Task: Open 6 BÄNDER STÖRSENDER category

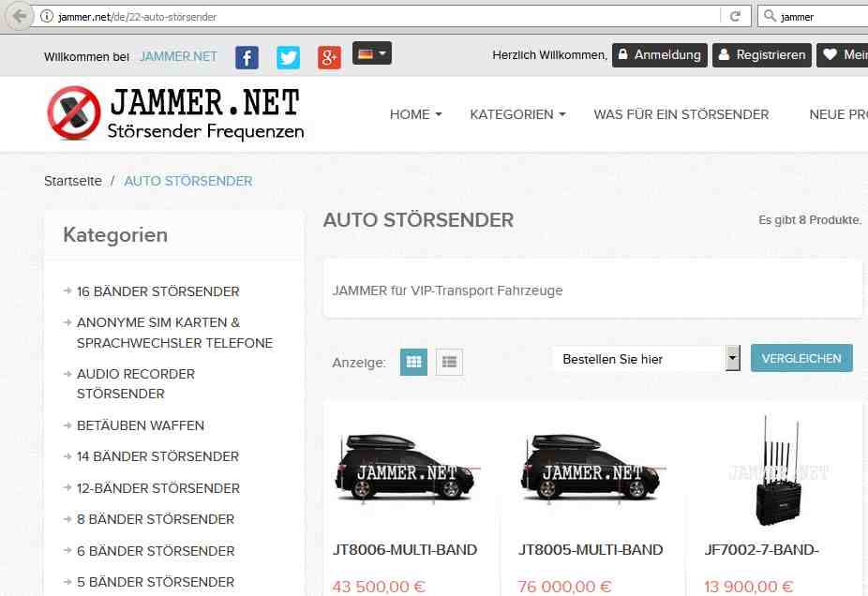Action: coord(156,551)
